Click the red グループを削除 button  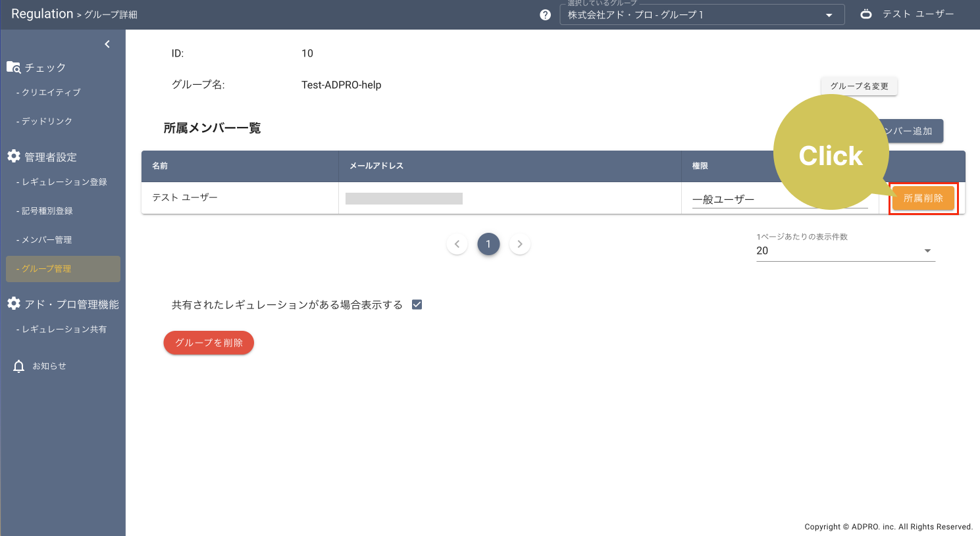pos(209,343)
